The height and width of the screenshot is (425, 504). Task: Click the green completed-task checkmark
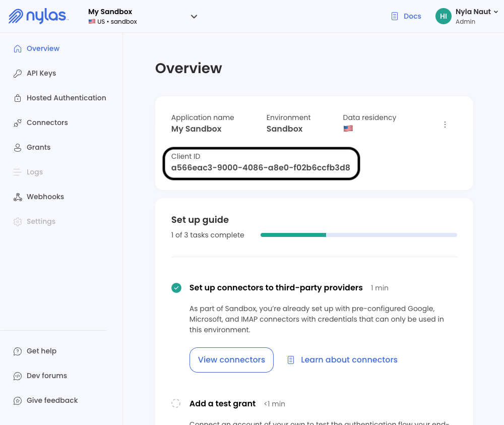tap(176, 288)
